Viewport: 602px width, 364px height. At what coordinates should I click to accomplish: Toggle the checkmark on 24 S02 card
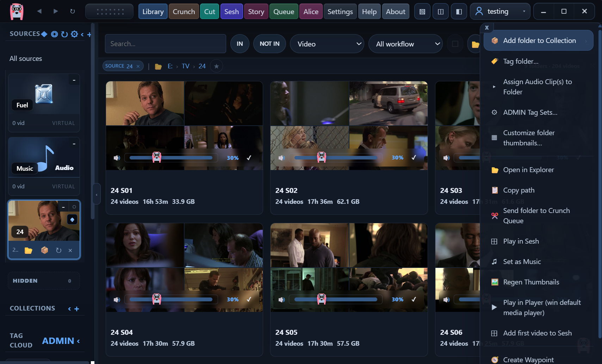(x=414, y=157)
